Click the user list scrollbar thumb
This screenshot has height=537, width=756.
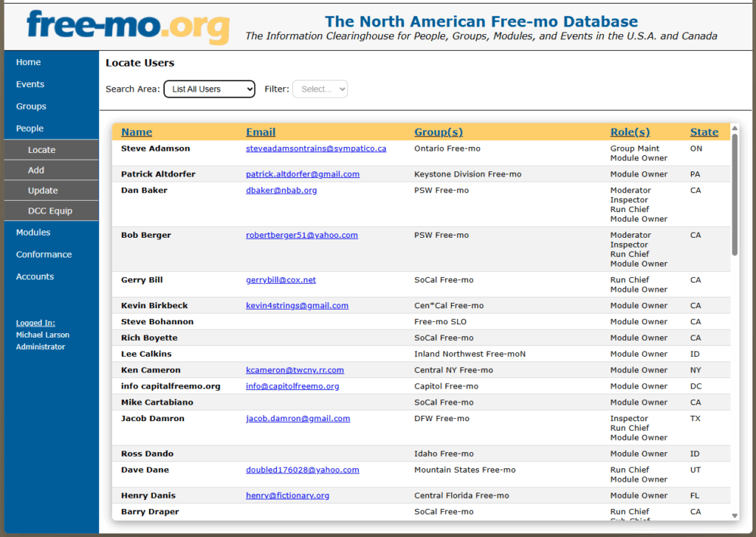point(735,195)
